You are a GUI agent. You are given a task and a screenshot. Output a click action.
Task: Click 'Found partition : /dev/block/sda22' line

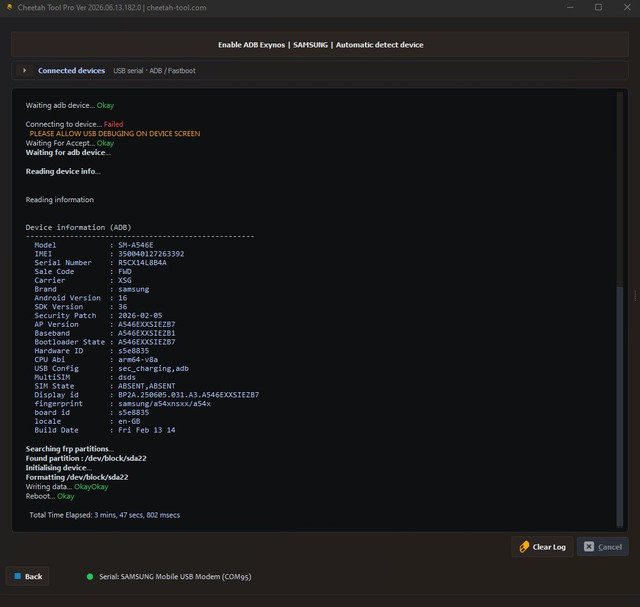click(86, 458)
